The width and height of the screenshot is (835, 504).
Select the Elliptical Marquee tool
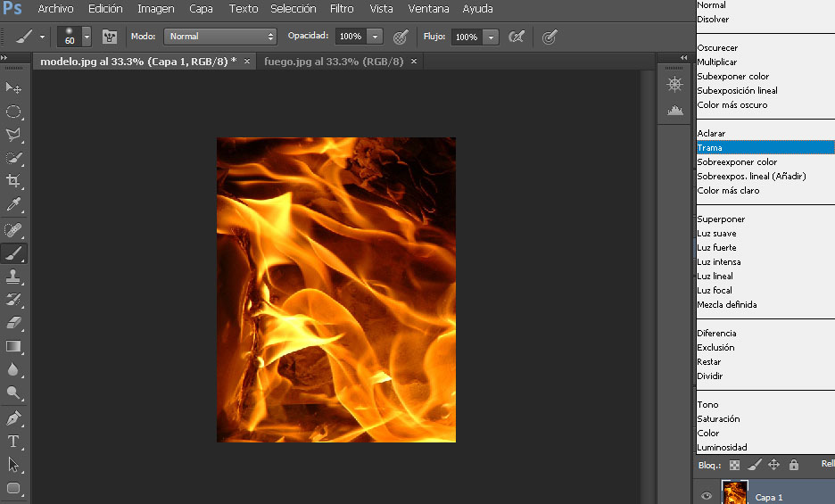pyautogui.click(x=13, y=112)
